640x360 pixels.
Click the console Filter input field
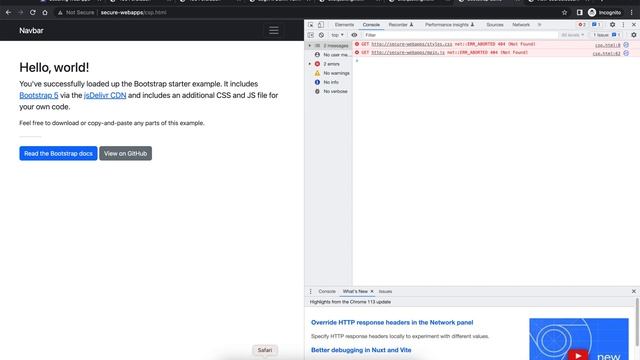460,35
